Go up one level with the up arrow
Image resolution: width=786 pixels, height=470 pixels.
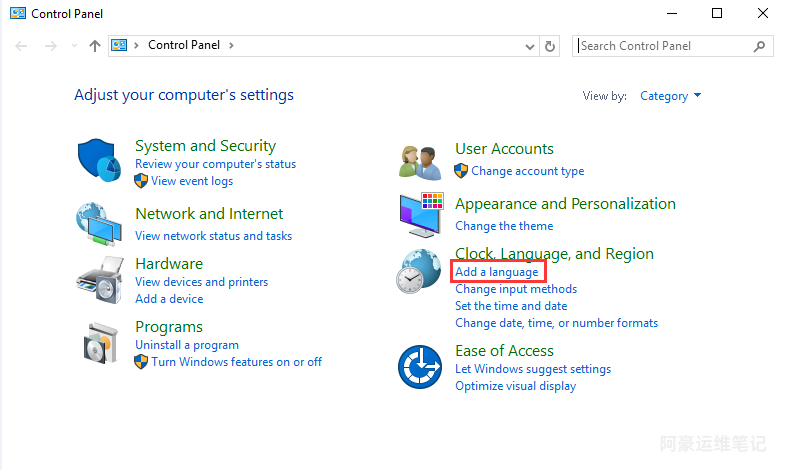pyautogui.click(x=95, y=46)
